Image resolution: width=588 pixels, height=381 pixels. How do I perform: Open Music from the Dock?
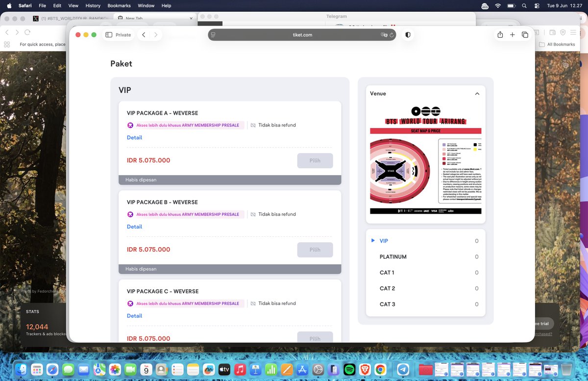(240, 369)
